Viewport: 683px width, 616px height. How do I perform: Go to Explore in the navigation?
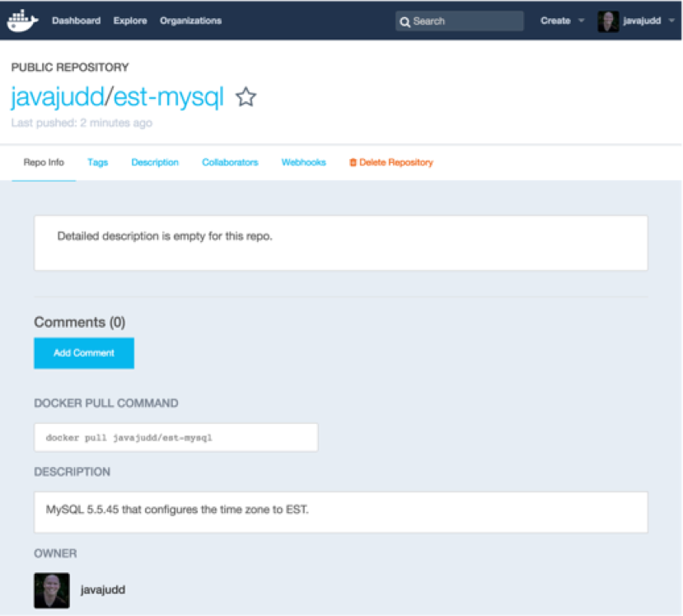130,21
